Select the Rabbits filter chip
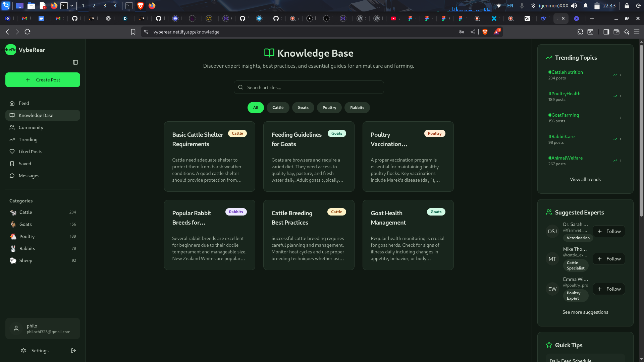 point(357,108)
